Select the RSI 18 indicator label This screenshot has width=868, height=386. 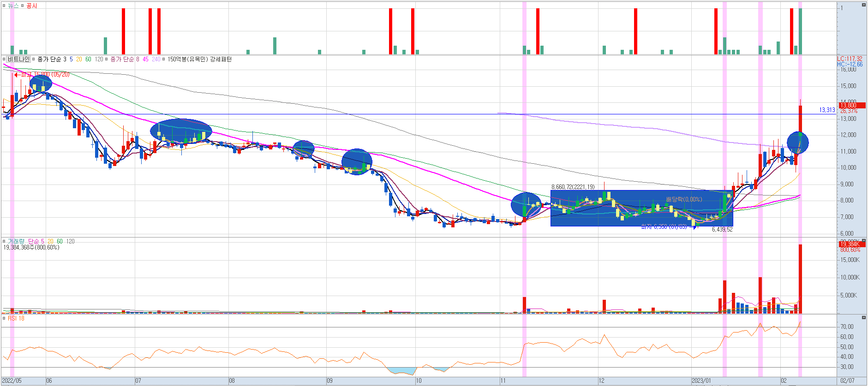[x=16, y=318]
